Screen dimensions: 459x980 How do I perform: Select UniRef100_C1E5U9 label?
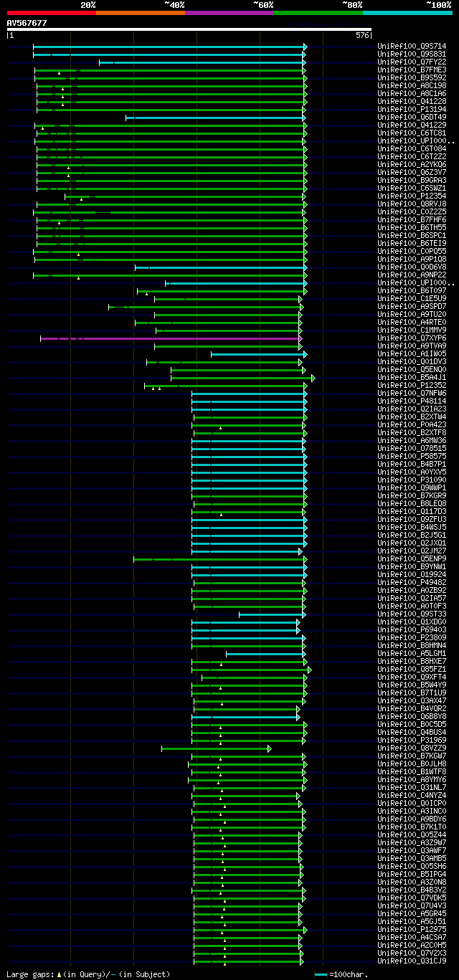tap(411, 299)
